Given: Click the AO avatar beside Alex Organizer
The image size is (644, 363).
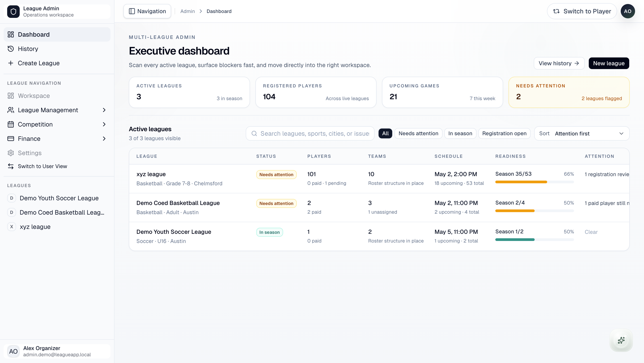Looking at the screenshot, I should point(13,351).
